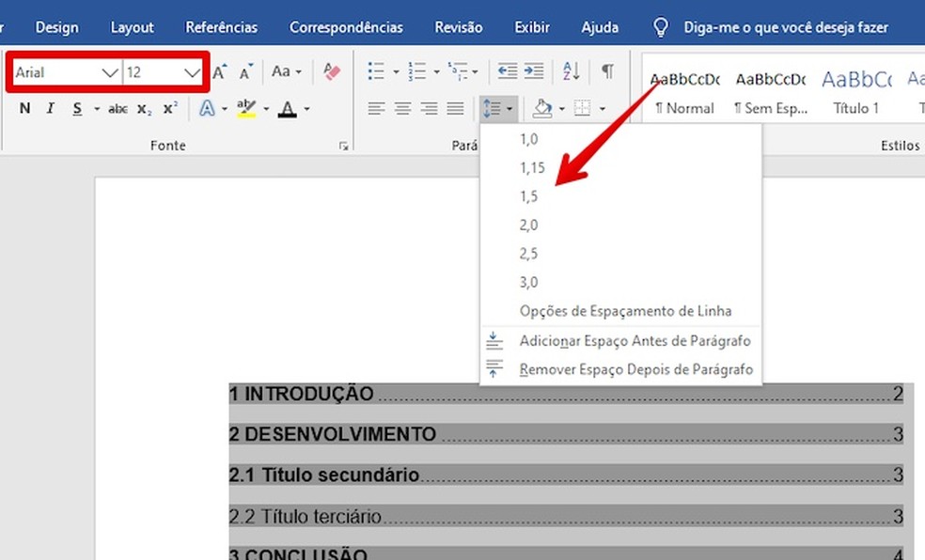This screenshot has width=925, height=560.
Task: Open the Arial font dropdown
Action: click(110, 72)
